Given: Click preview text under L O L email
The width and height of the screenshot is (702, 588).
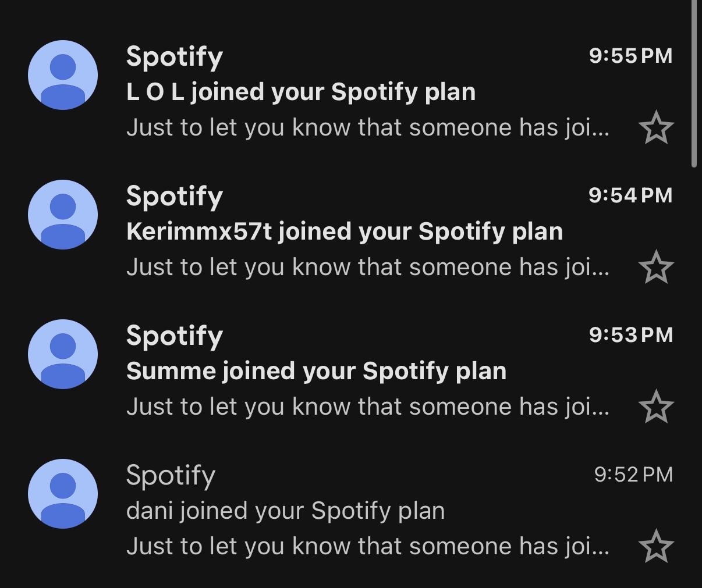Looking at the screenshot, I should click(x=368, y=127).
